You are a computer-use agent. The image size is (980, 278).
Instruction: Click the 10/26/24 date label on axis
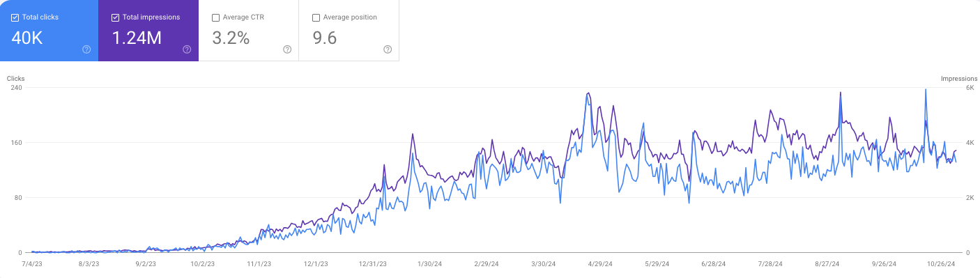(942, 264)
